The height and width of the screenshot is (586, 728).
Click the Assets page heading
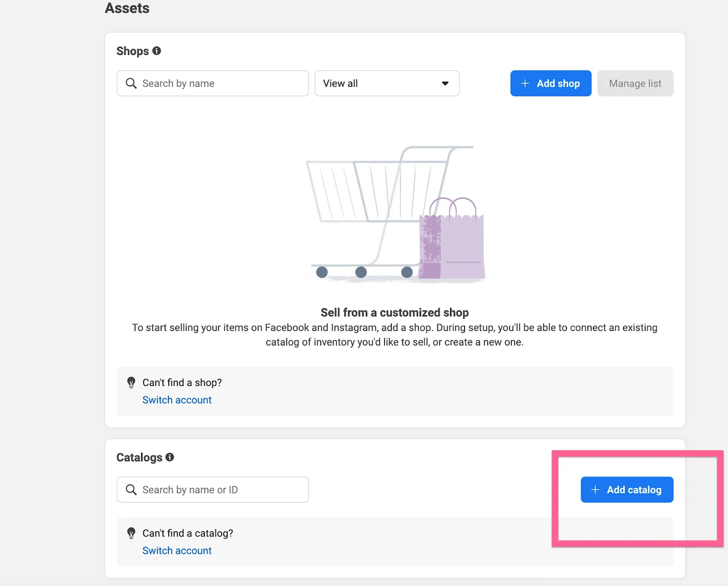(x=127, y=8)
